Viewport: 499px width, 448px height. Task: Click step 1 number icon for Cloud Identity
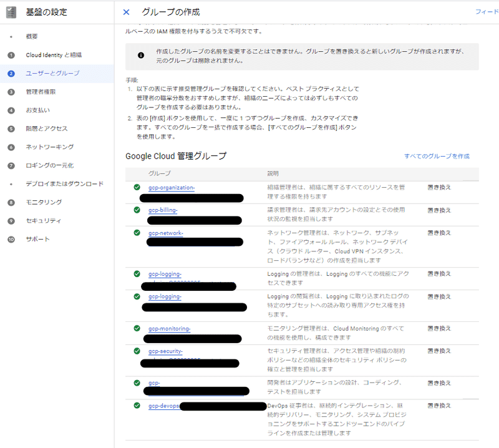coord(11,55)
